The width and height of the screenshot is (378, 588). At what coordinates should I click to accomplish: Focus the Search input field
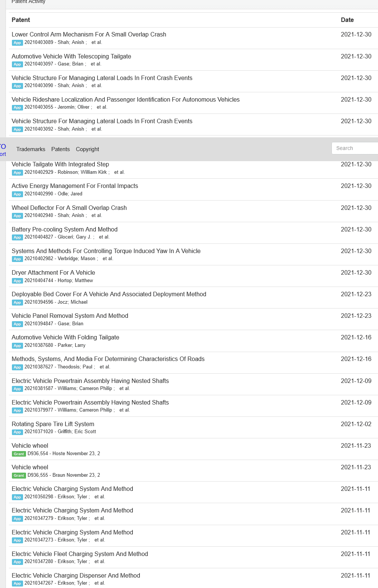pyautogui.click(x=355, y=148)
